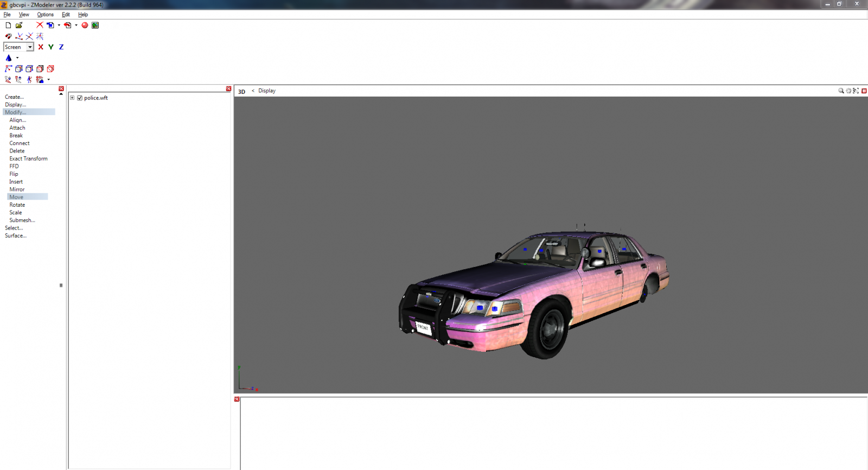Toggle the green Y axis lock
This screenshot has width=868, height=470.
(51, 47)
